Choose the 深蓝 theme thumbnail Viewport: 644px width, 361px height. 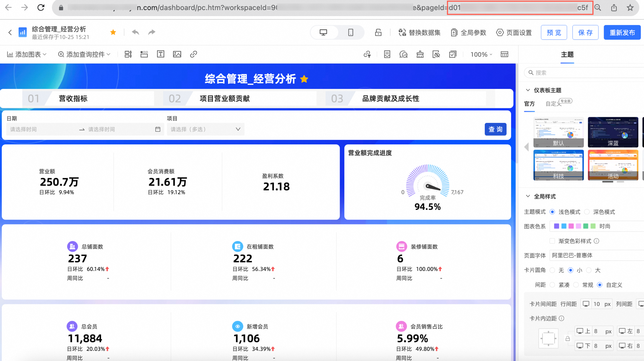(x=613, y=132)
